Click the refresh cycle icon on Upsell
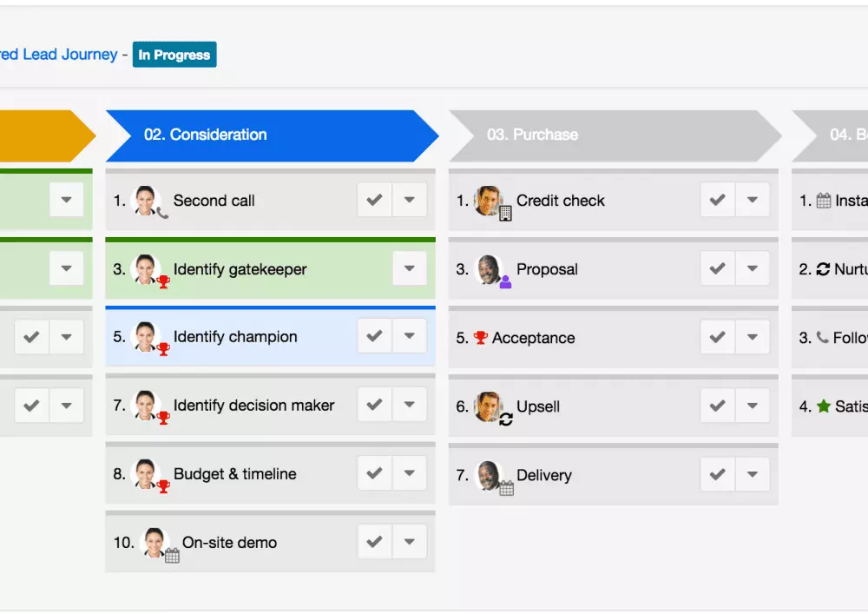This screenshot has height=614, width=868. click(506, 419)
